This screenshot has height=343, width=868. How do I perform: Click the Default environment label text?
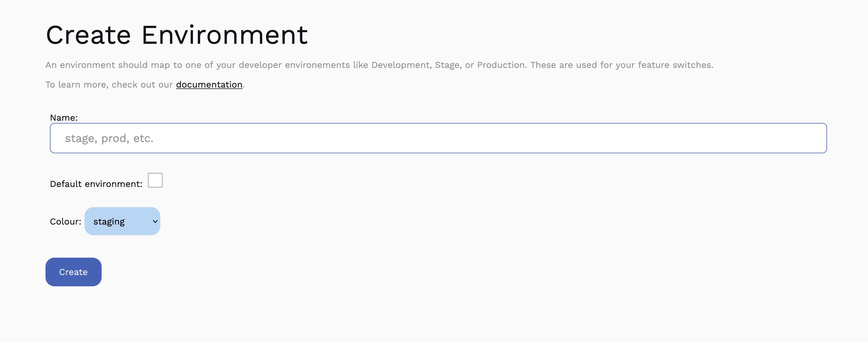point(96,184)
